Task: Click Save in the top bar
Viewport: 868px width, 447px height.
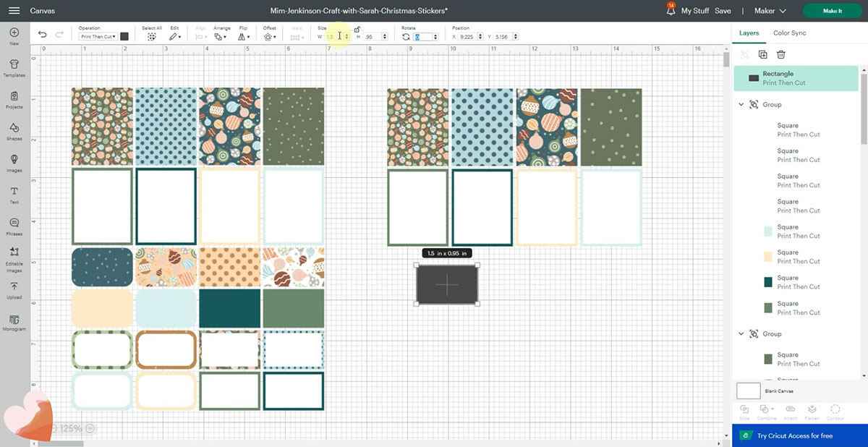Action: tap(723, 11)
